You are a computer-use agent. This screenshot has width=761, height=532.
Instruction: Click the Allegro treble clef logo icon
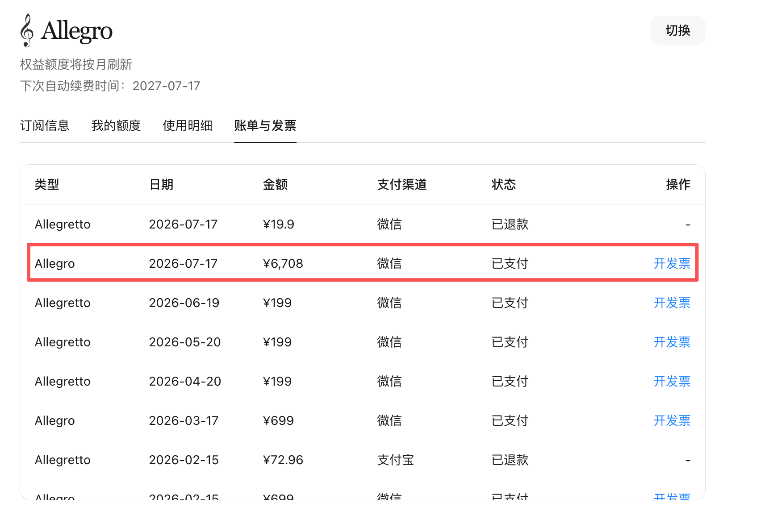click(27, 30)
